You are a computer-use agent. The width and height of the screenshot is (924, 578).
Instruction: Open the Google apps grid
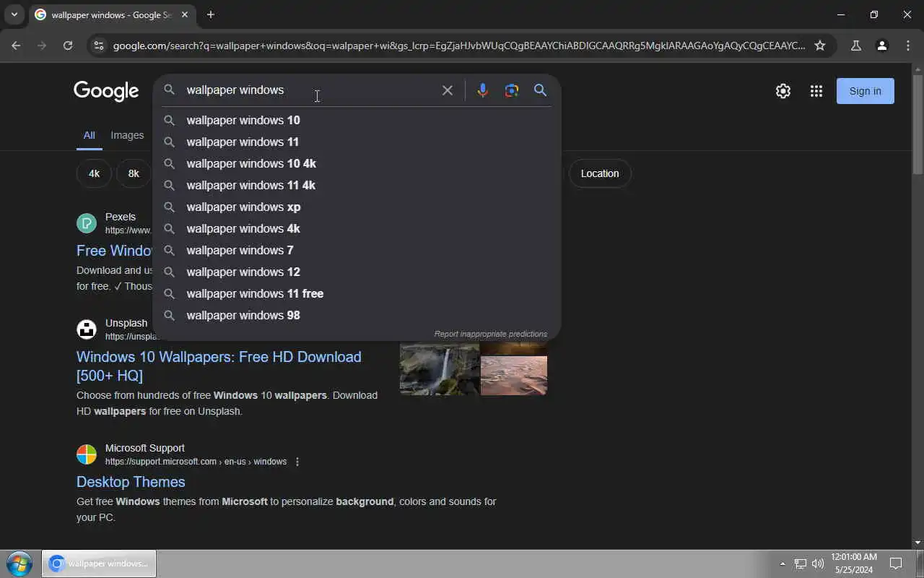click(816, 91)
